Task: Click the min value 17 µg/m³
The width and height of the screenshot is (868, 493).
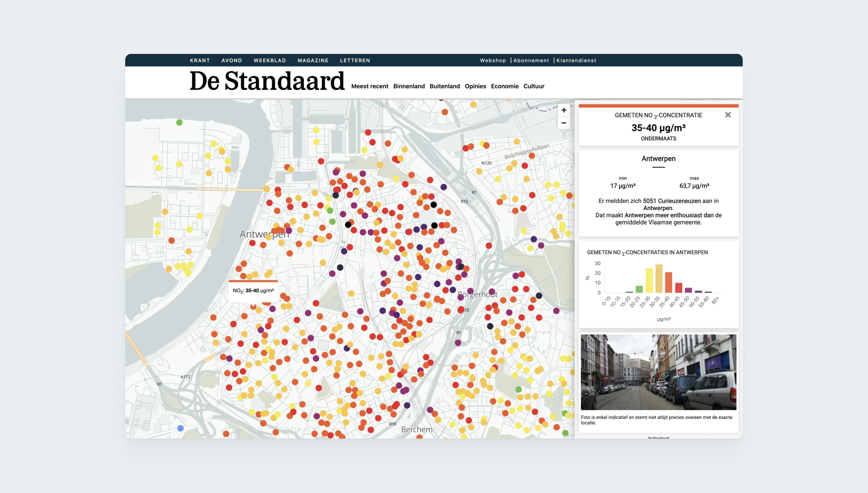Action: click(623, 186)
